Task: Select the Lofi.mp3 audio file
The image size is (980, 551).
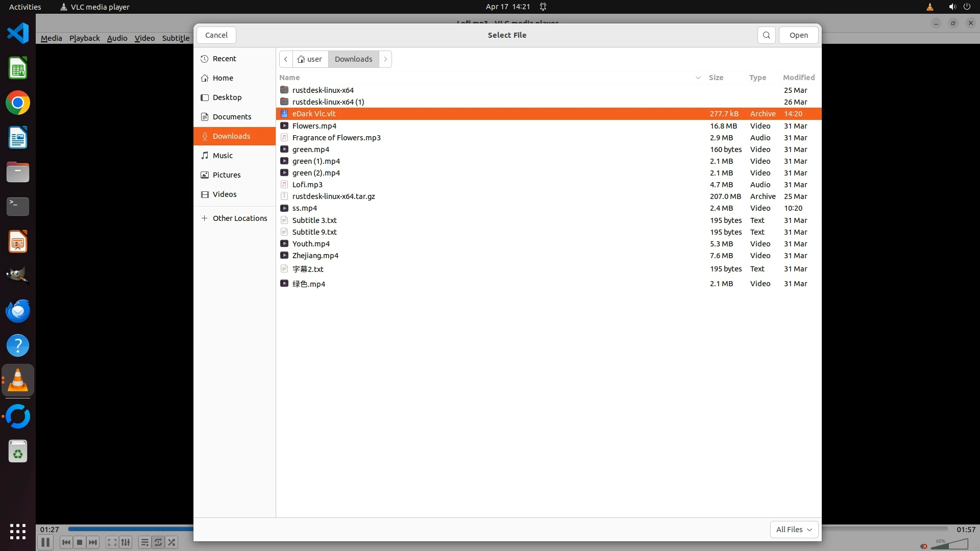Action: [x=307, y=185]
